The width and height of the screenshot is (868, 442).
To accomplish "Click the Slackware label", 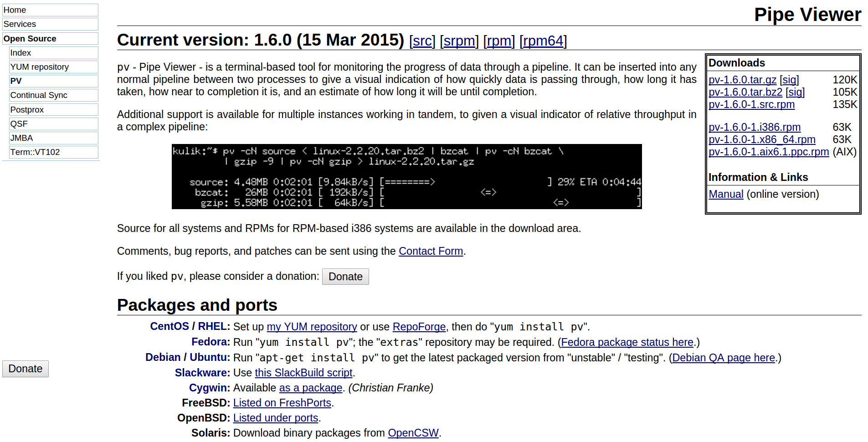I will (x=202, y=373).
